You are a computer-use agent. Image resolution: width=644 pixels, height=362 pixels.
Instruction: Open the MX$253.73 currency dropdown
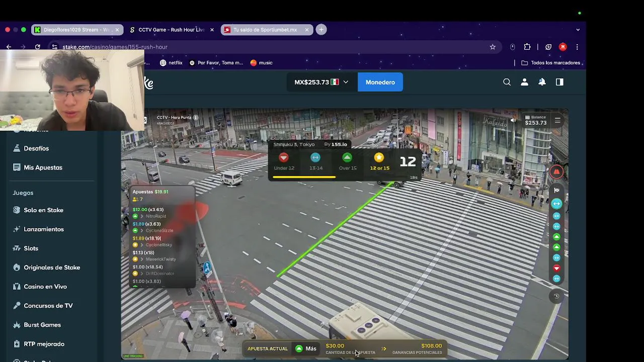(321, 82)
